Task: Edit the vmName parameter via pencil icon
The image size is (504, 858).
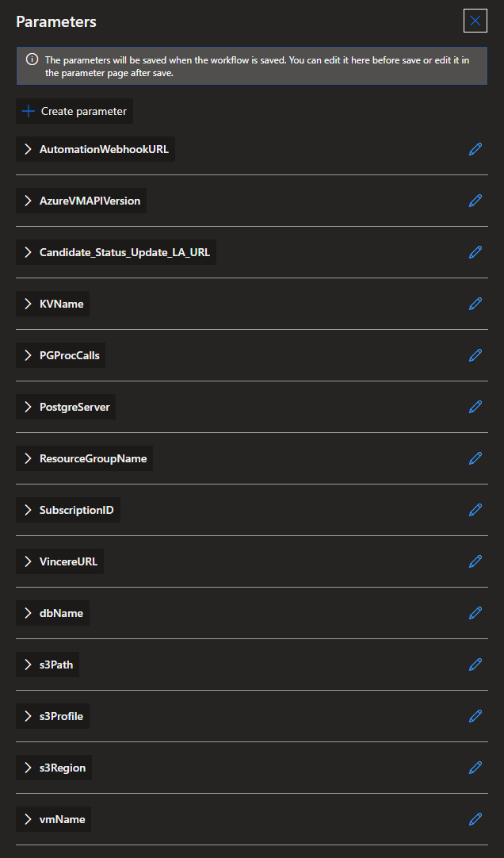Action: [475, 819]
